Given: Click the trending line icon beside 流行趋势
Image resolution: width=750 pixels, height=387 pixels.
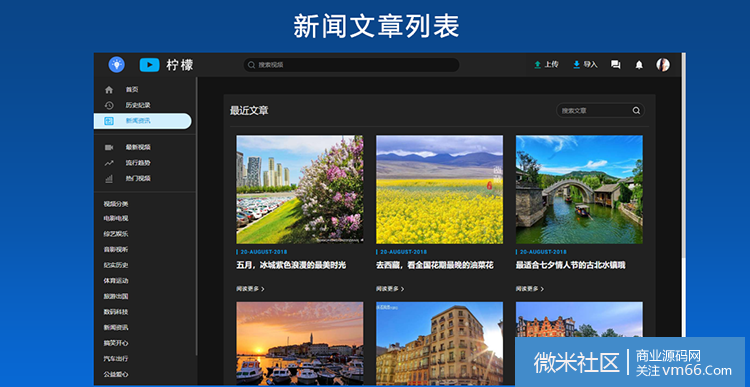Looking at the screenshot, I should pos(109,163).
